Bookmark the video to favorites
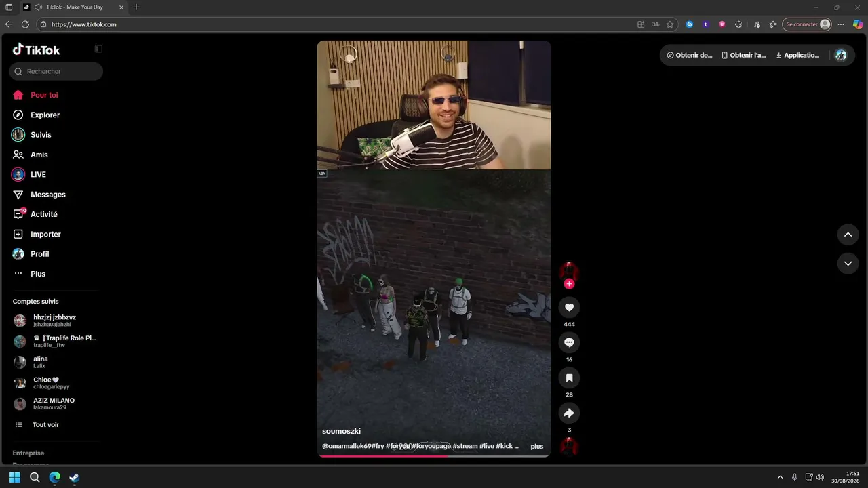Viewport: 868px width, 488px height. [569, 378]
